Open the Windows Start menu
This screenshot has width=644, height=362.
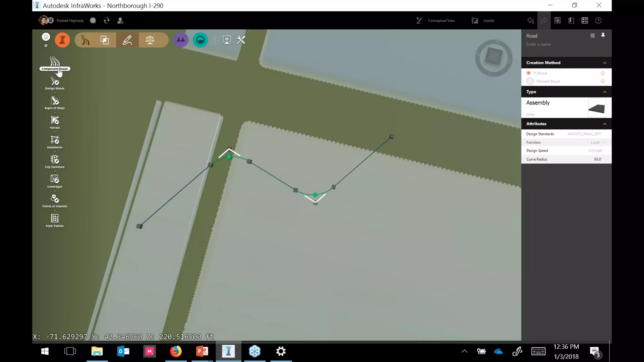(x=45, y=351)
